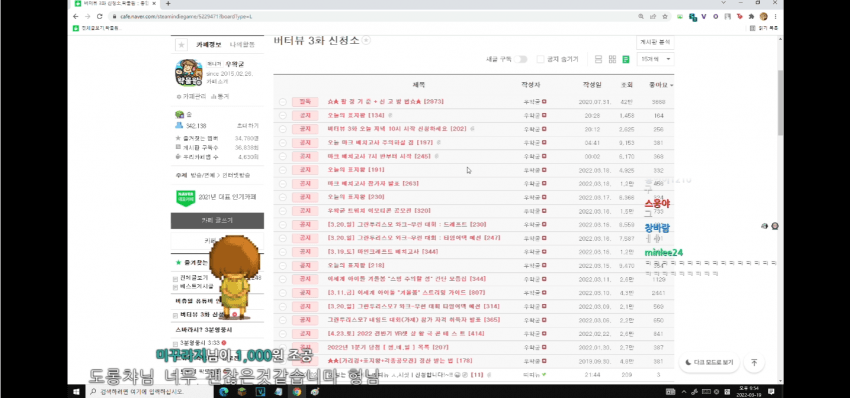Enable dark mode with 다크 모드로 보기
Viewport: 850px width, 398px height.
(x=709, y=362)
